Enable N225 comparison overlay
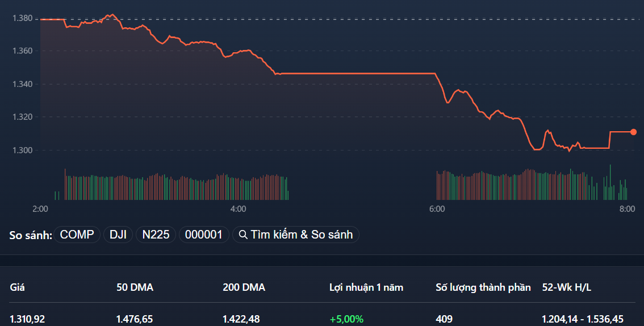The image size is (644, 326). (x=156, y=235)
